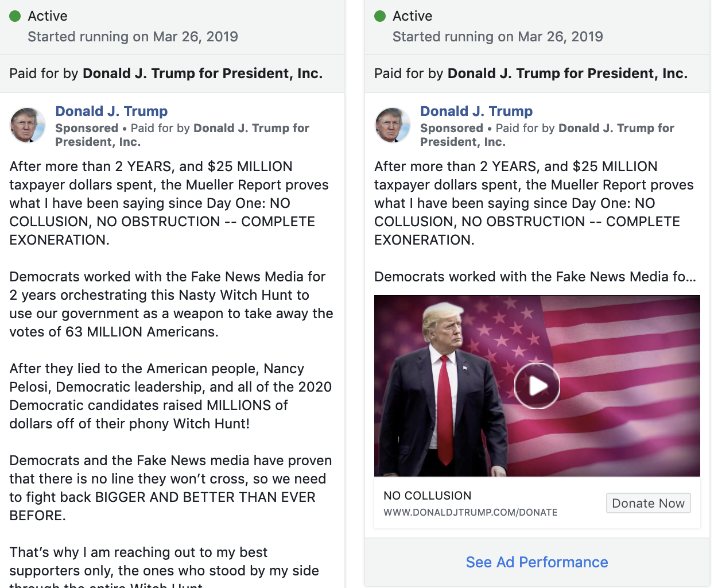Play the Trump flag video in the ad
The height and width of the screenshot is (588, 714).
click(537, 386)
